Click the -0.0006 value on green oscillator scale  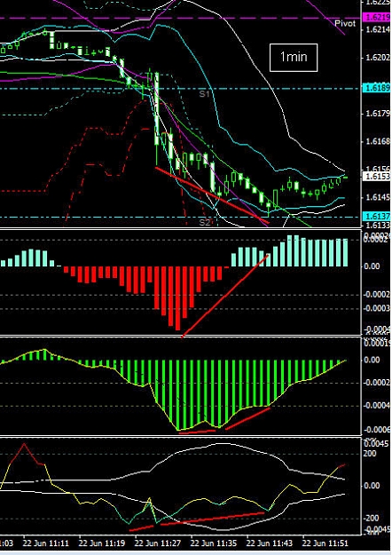click(378, 429)
